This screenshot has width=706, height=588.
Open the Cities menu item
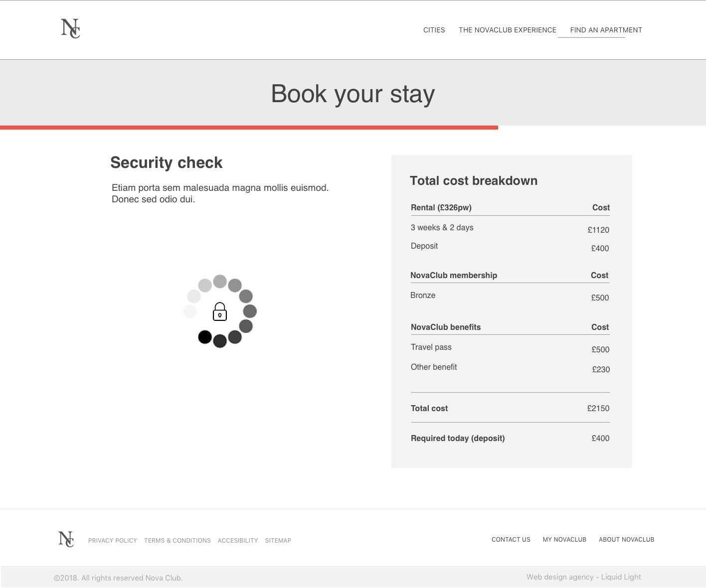[434, 30]
